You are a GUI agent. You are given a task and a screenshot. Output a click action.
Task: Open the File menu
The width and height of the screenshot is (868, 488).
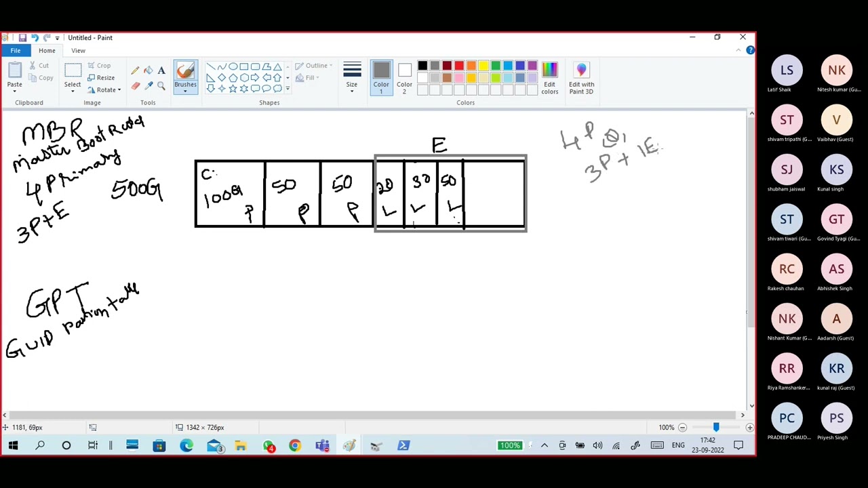(x=15, y=51)
